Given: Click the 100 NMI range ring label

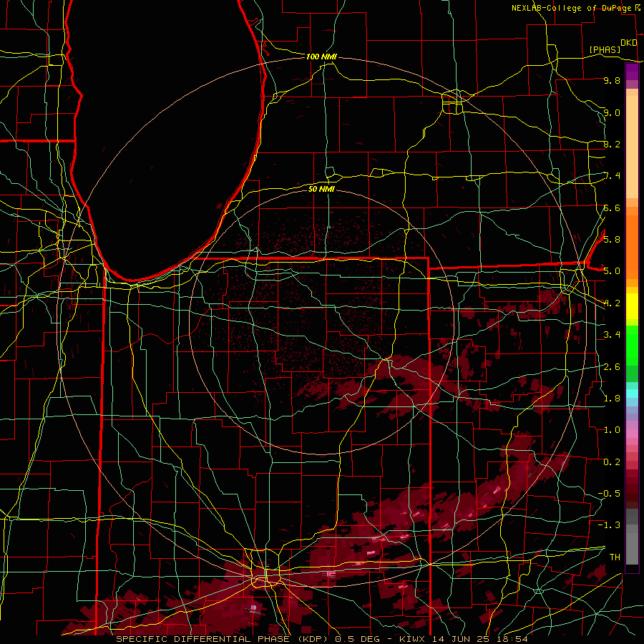Looking at the screenshot, I should click(x=321, y=57).
